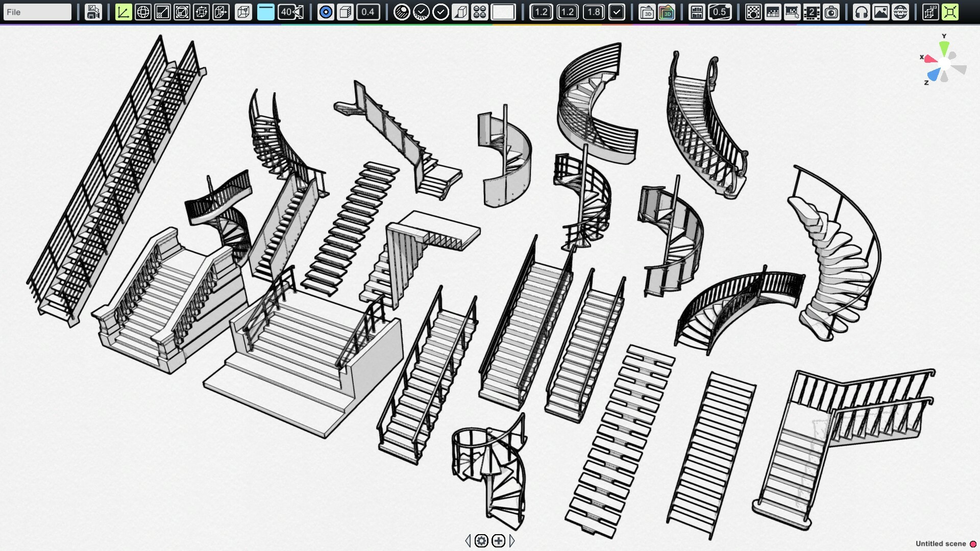
Task: Open the File menu
Action: tap(37, 12)
